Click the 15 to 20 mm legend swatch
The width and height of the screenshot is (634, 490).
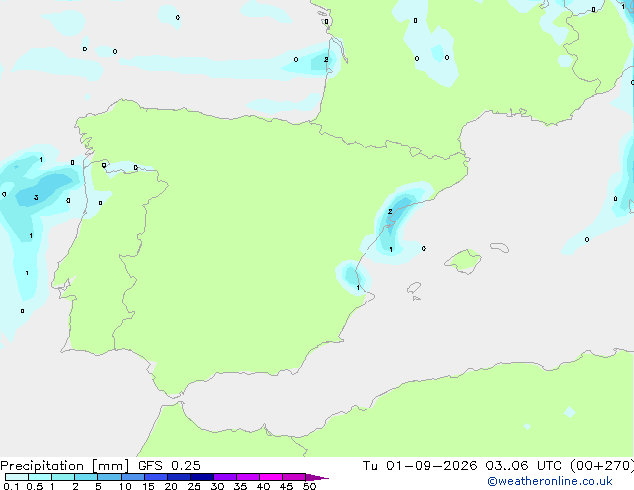click(x=155, y=477)
